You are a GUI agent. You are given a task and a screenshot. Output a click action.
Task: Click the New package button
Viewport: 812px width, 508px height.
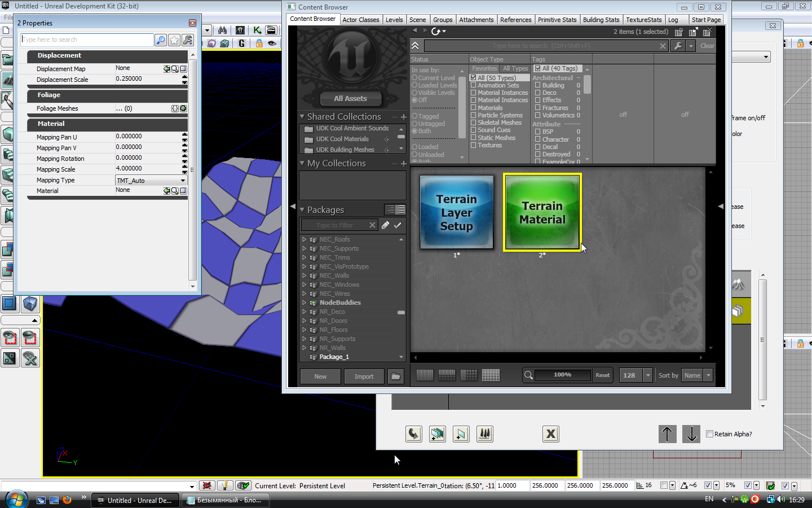pyautogui.click(x=320, y=376)
